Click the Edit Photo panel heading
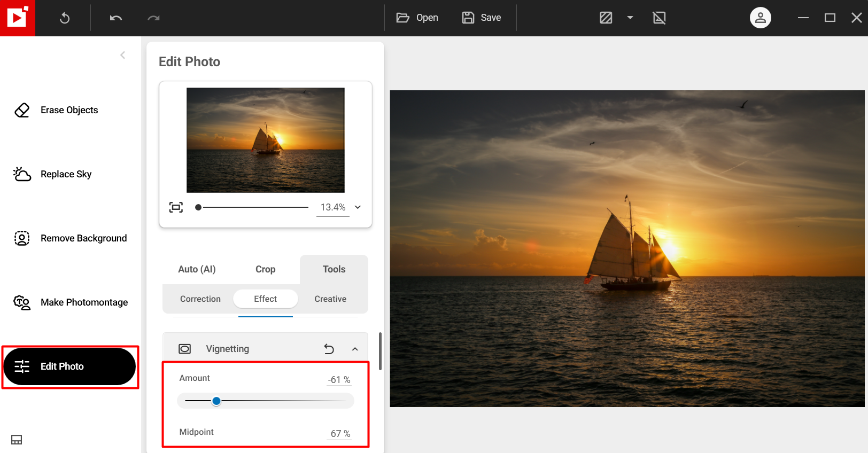The width and height of the screenshot is (868, 453). (189, 62)
